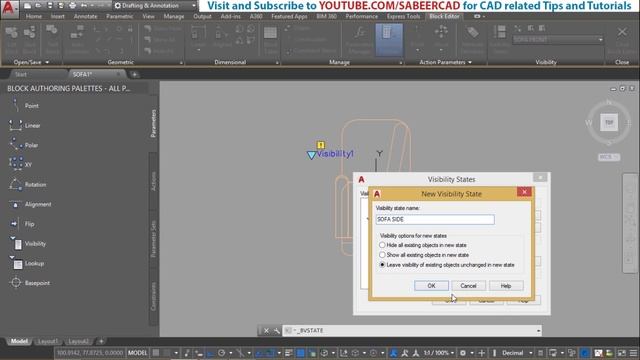Screen dimensions: 640x360
Task: Click Help in New Visibility State dialog
Action: 506,286
